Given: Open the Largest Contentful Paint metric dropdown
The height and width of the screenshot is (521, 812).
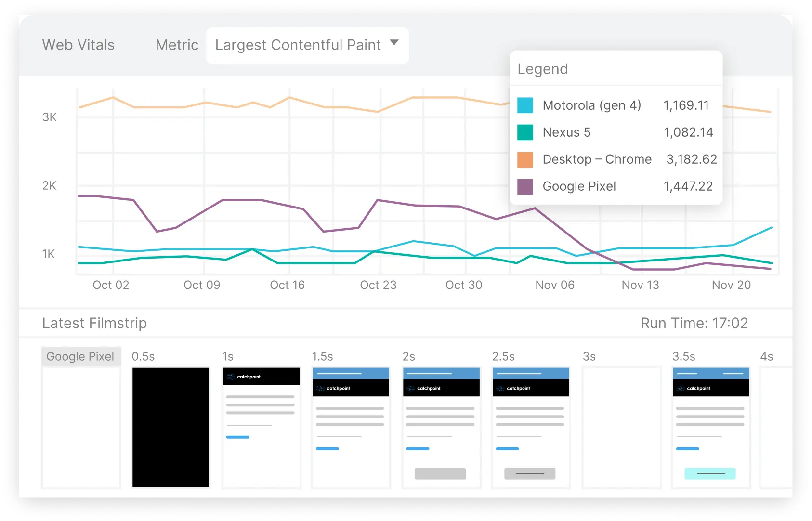Looking at the screenshot, I should [307, 45].
